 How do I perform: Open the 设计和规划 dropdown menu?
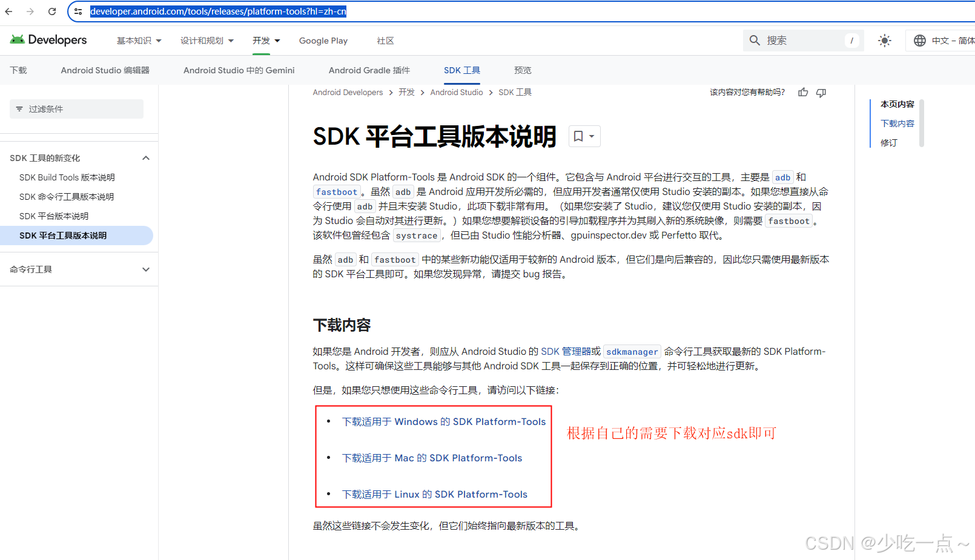(207, 41)
